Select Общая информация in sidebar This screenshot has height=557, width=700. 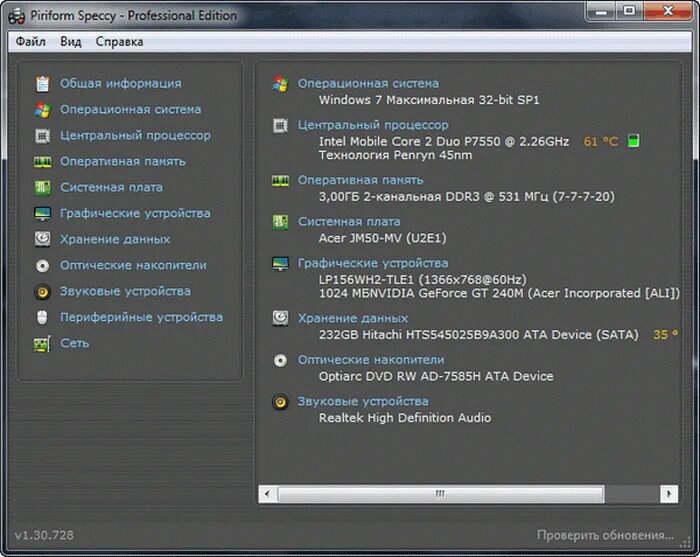(121, 83)
